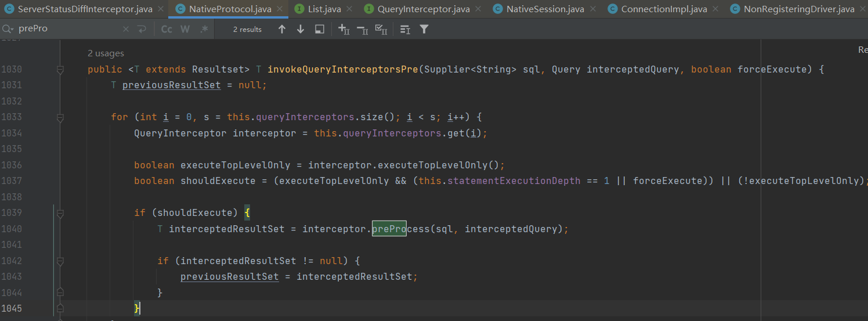Toggle Regex (.*) search option
Screen dimensions: 868x321
(204, 29)
